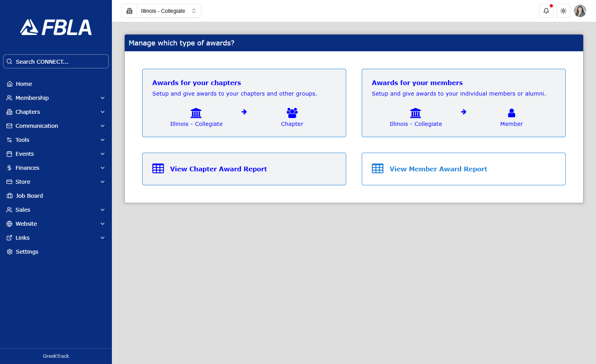Click the Finances dollar icon
596x364 pixels.
[9, 168]
